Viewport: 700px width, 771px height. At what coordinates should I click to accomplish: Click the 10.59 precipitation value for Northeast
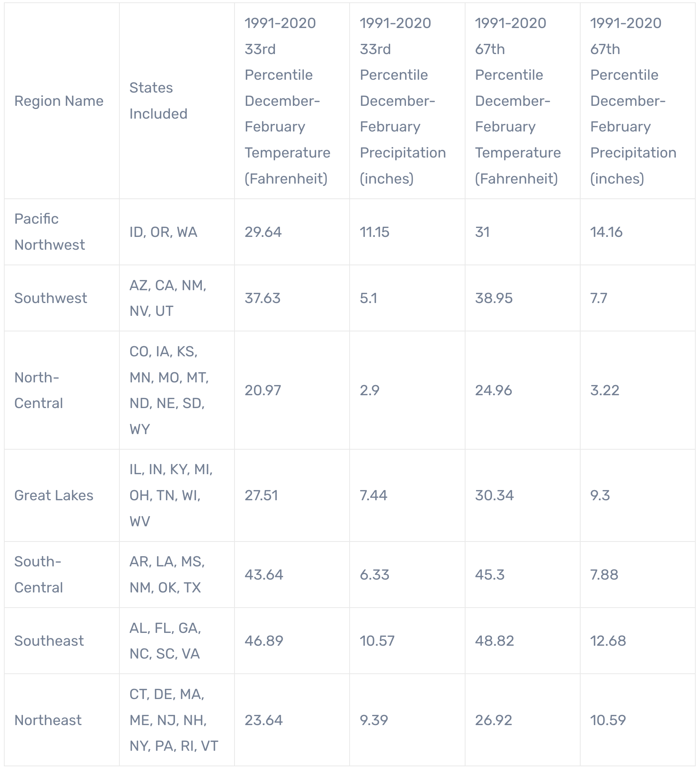608,720
